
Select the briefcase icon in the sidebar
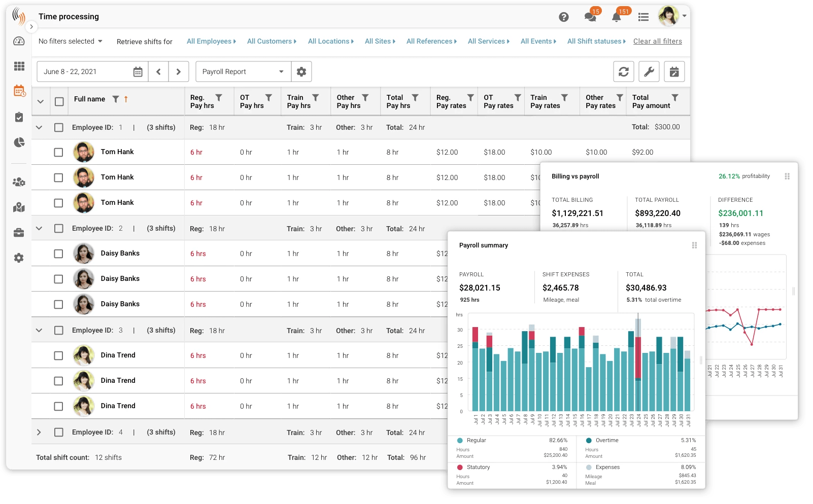tap(19, 233)
